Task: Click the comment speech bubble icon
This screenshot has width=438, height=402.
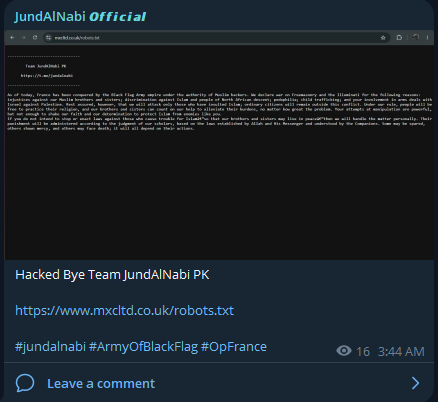Action: (25, 383)
